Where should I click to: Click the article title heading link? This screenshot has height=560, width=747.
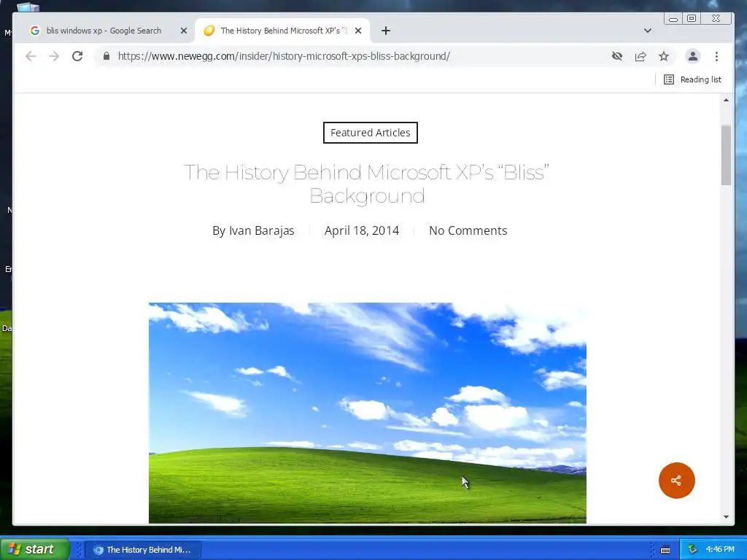pos(367,184)
